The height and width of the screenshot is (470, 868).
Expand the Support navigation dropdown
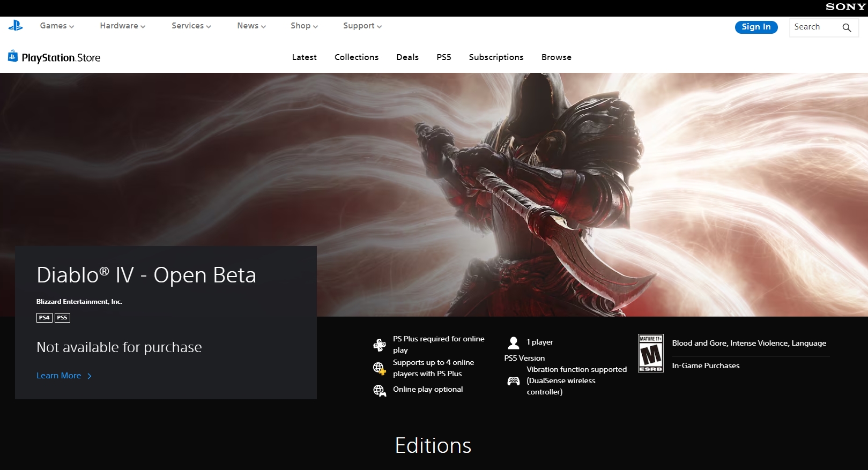362,26
